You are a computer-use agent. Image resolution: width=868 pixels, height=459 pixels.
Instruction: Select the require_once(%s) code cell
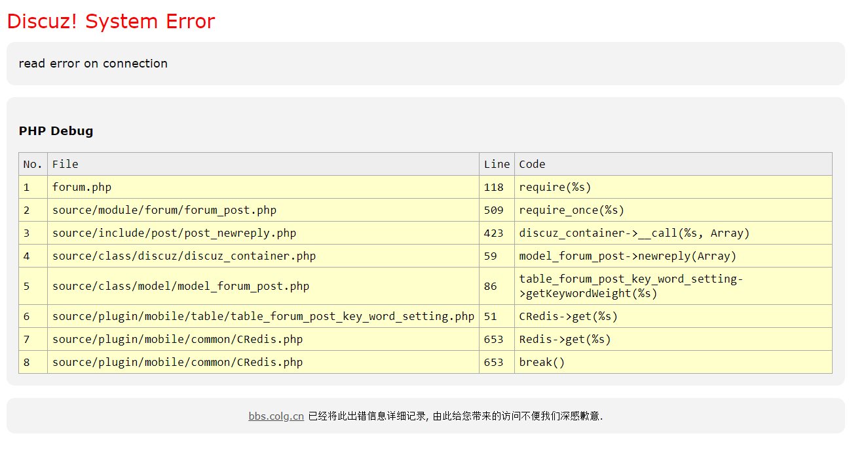pos(673,210)
